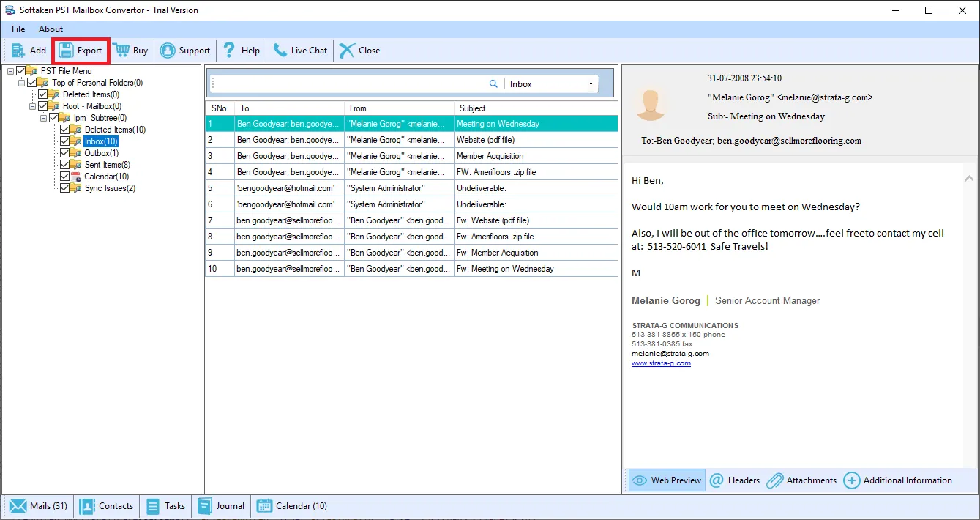The image size is (980, 520).
Task: Select Deleted Items(10) folder
Action: [x=115, y=130]
